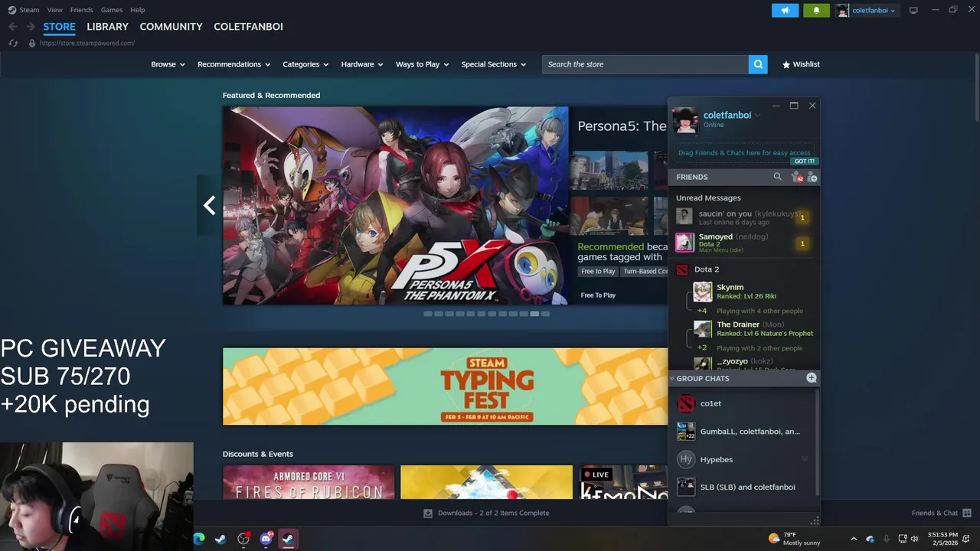
Task: Open the Friends & Chat grid icon
Action: 967,513
